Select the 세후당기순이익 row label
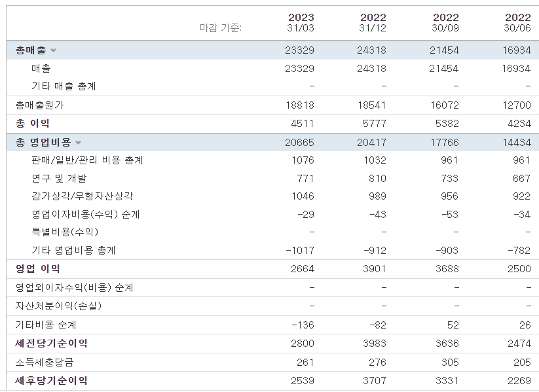The height and width of the screenshot is (392, 539). point(51,381)
